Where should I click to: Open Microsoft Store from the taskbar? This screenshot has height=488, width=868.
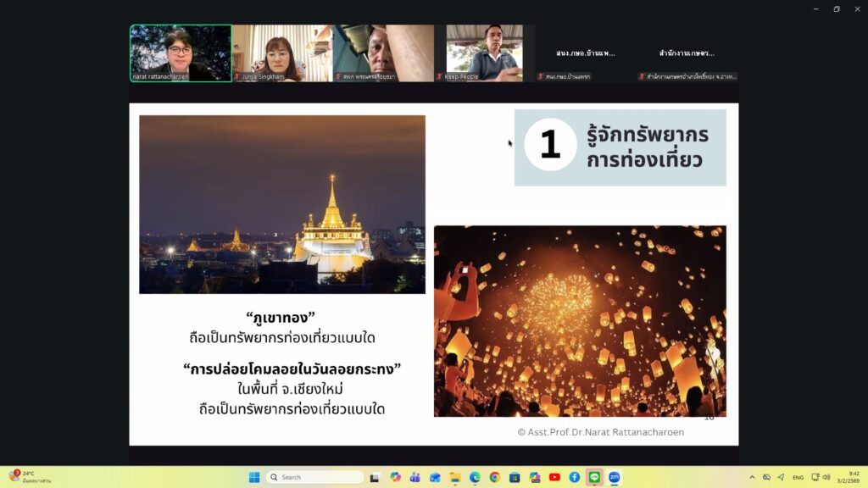click(515, 477)
